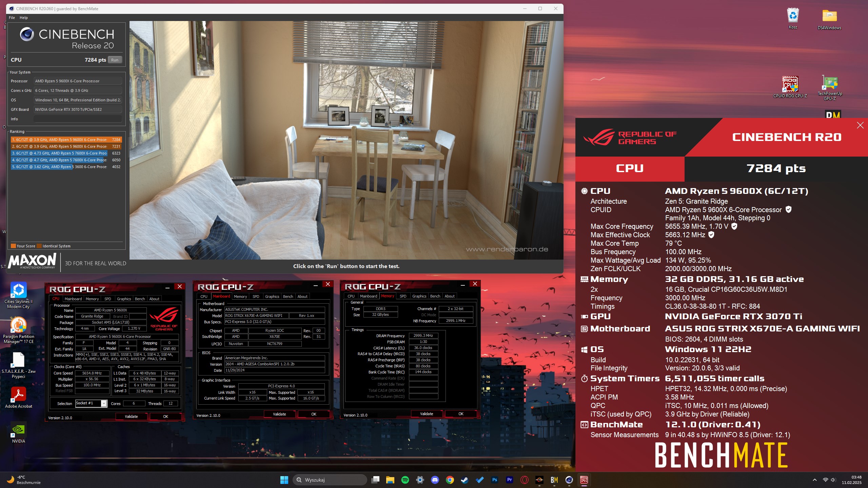Open Premiere Pro from the taskbar
The width and height of the screenshot is (868, 488).
[x=509, y=480]
